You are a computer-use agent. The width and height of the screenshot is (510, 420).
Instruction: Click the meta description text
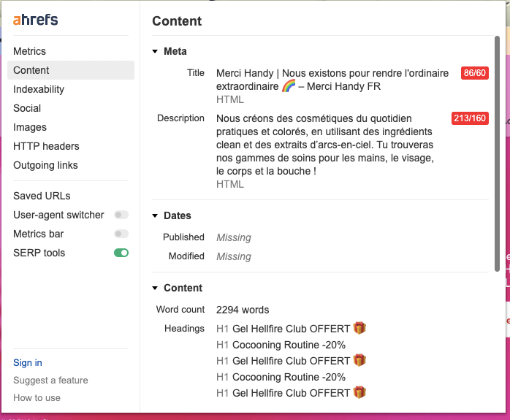[325, 145]
